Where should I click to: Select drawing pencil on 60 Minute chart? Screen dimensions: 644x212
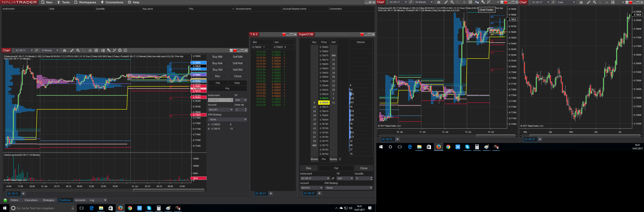(446, 2)
